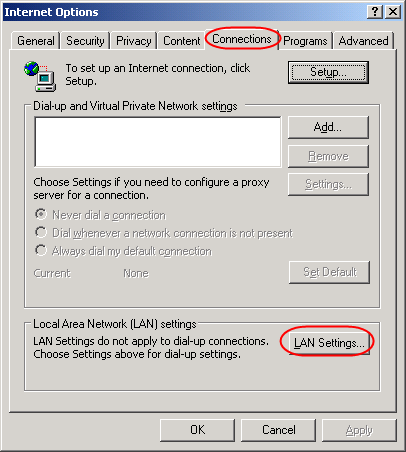Close the Internet Options dialog

393,12
